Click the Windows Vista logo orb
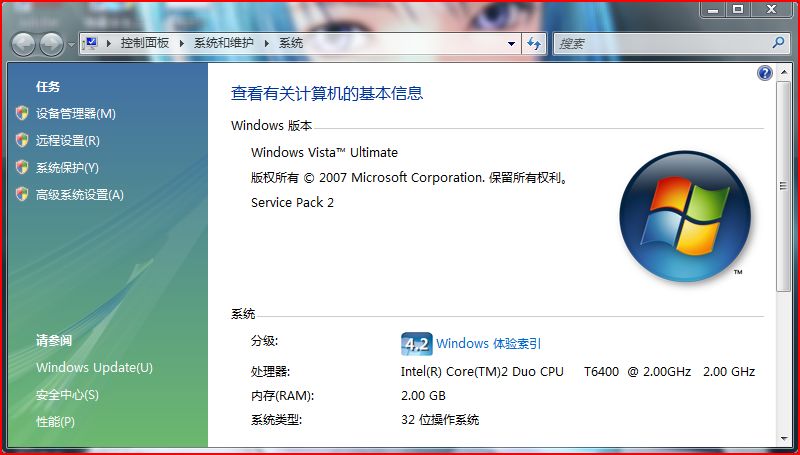This screenshot has height=455, width=800. (685, 216)
